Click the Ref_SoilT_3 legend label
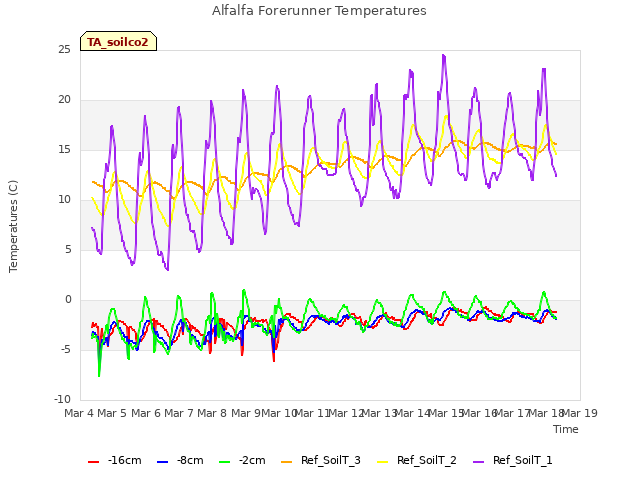Image resolution: width=640 pixels, height=480 pixels. [331, 461]
